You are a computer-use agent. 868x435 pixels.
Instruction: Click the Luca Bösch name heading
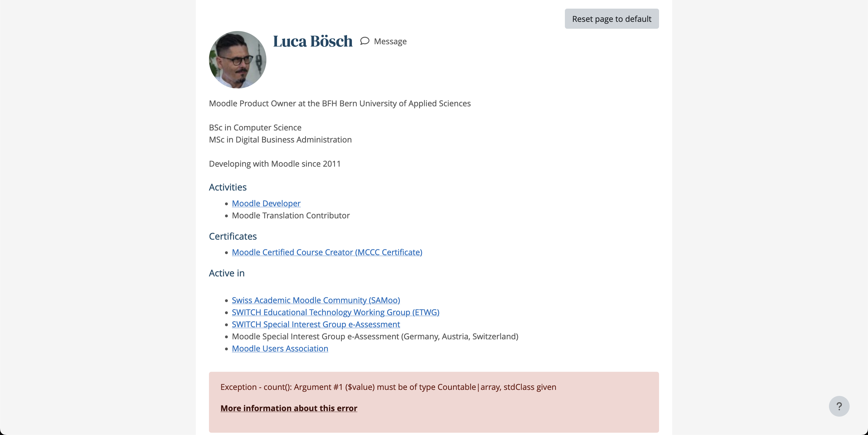[313, 41]
